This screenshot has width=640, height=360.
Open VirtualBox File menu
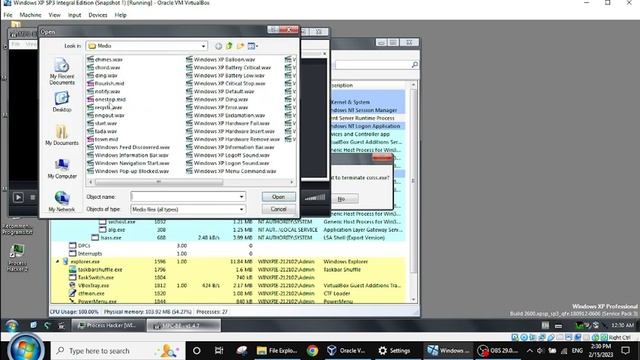8,15
